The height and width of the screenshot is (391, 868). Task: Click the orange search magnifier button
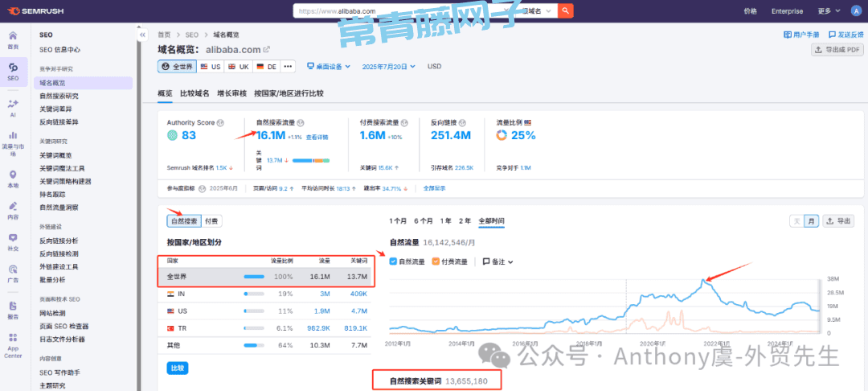565,10
